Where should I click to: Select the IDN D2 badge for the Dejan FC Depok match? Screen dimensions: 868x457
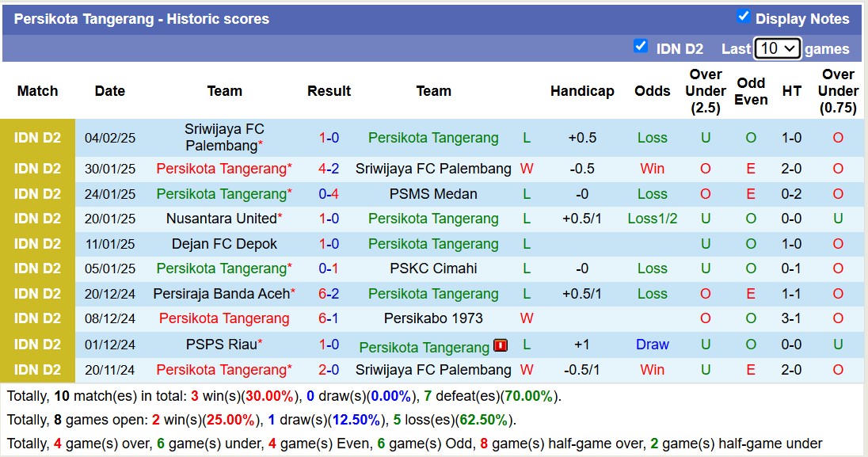[38, 244]
